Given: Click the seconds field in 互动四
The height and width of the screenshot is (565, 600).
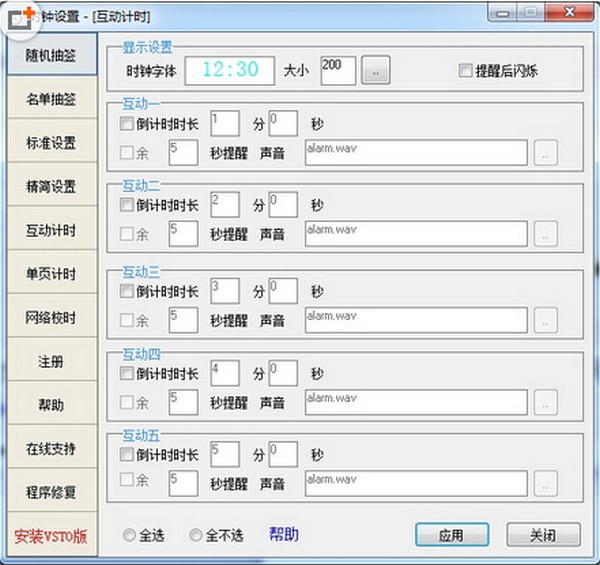Looking at the screenshot, I should pos(283,373).
